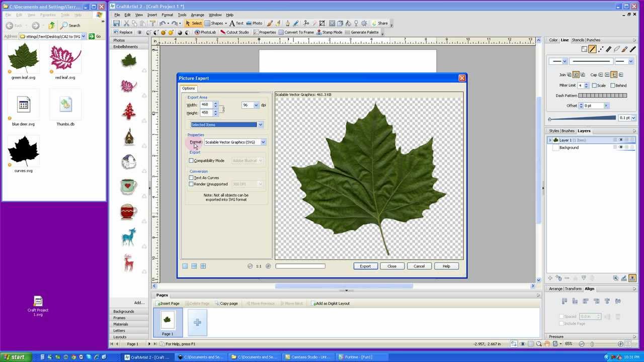Select the green leaf embellishment thumbnail
Screen dimensions: 644x362
click(x=129, y=61)
